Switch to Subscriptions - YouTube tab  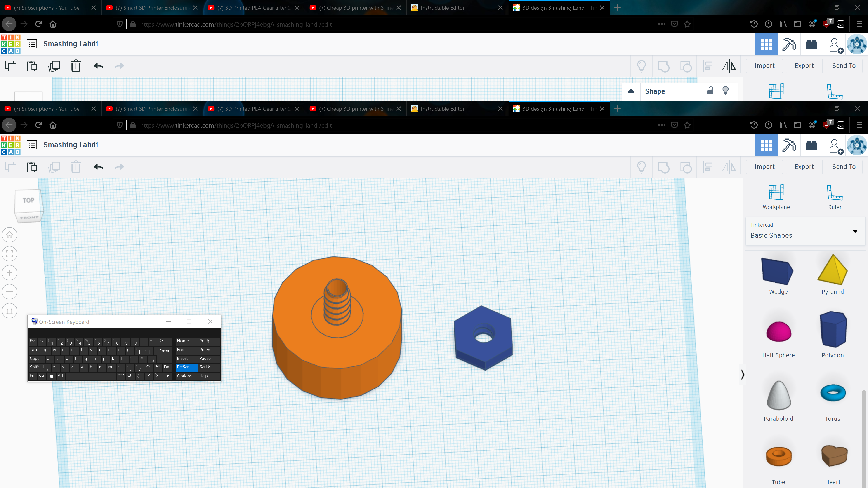coord(47,109)
